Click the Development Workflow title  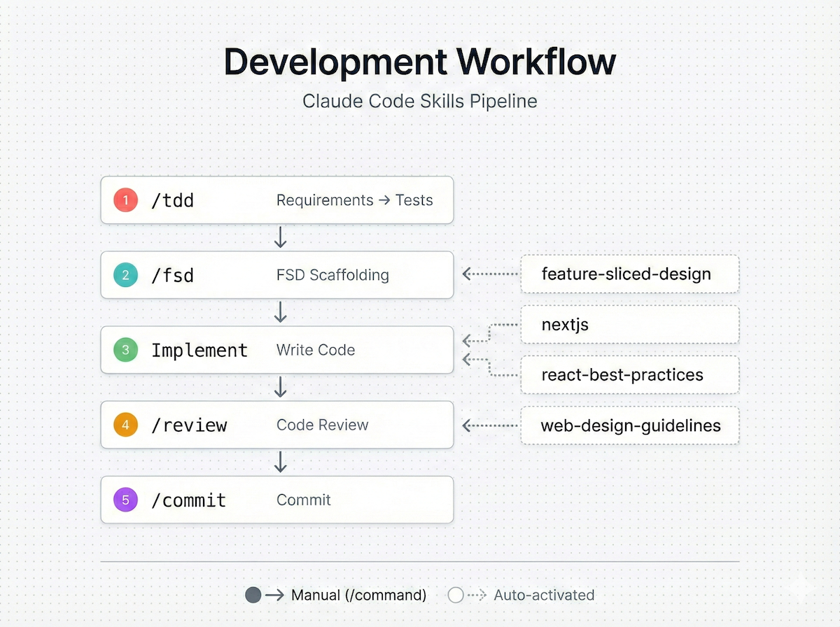click(420, 63)
